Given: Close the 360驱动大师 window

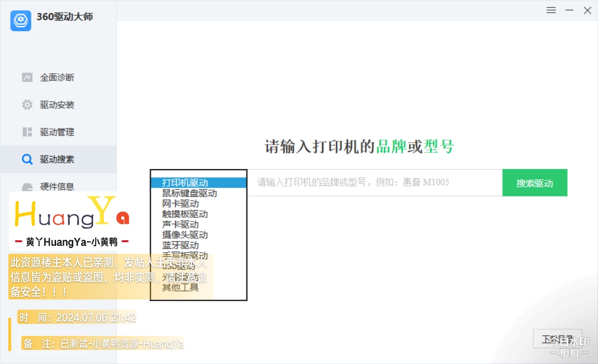Looking at the screenshot, I should point(587,10).
